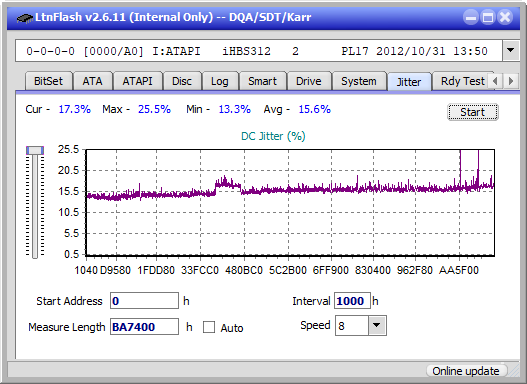This screenshot has width=527, height=384.
Task: Enable the Auto checkbox
Action: click(x=209, y=327)
